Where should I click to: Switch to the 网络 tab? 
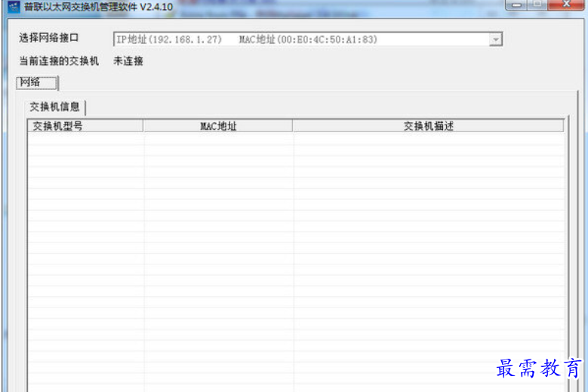pos(37,82)
